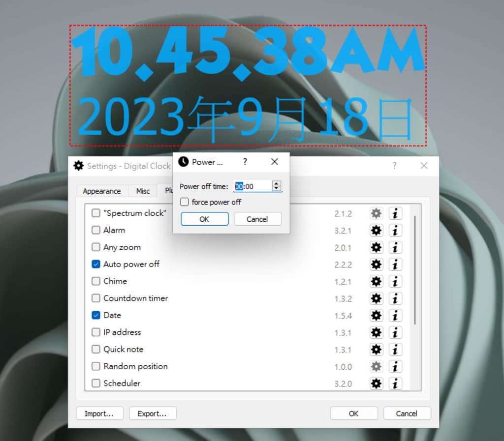Click Export... button in Settings
The width and height of the screenshot is (504, 441).
[153, 413]
